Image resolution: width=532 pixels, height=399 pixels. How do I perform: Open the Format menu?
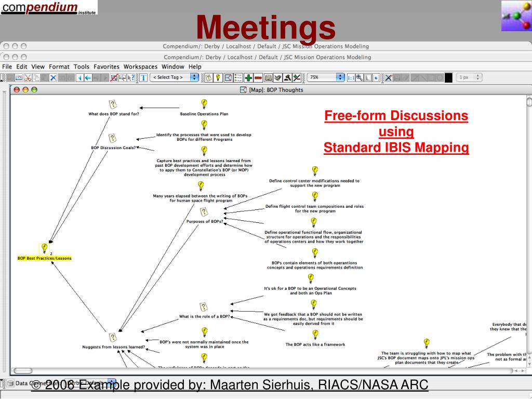pyautogui.click(x=59, y=66)
